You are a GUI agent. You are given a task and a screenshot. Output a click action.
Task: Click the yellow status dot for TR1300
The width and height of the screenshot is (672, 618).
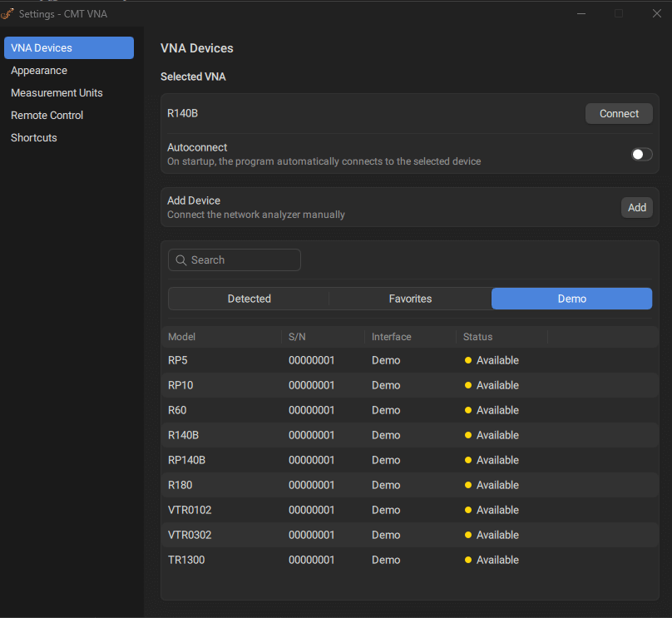468,560
